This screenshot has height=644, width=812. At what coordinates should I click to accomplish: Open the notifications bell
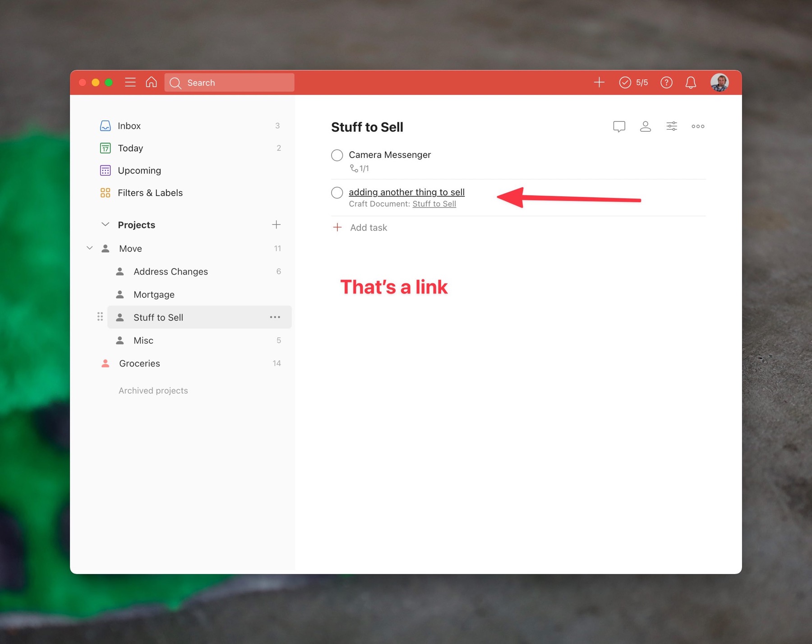point(691,83)
